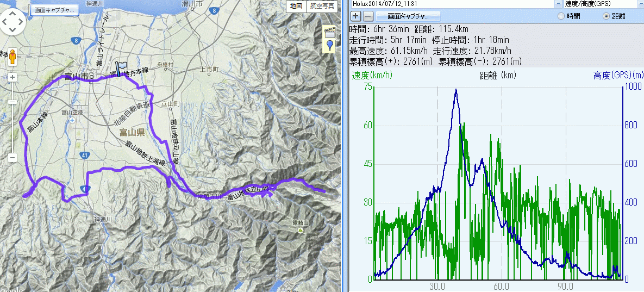
Task: Click 画面キャプチャ button in graph panel
Action: click(x=403, y=16)
